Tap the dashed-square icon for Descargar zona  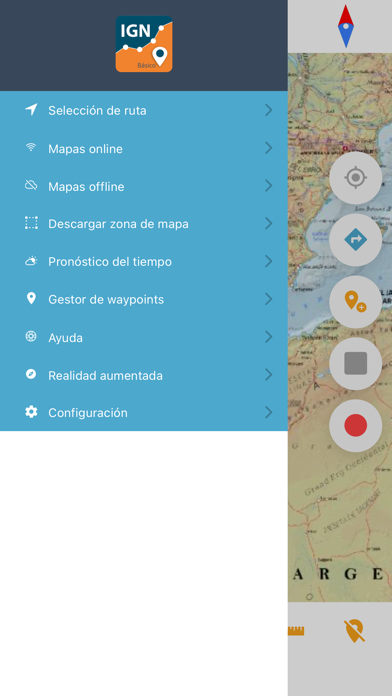(31, 223)
